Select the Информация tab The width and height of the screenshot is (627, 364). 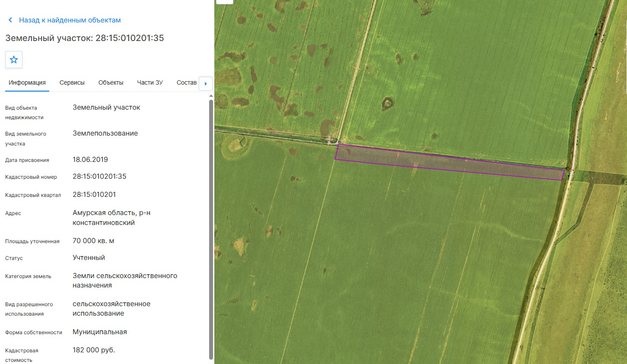pos(27,82)
